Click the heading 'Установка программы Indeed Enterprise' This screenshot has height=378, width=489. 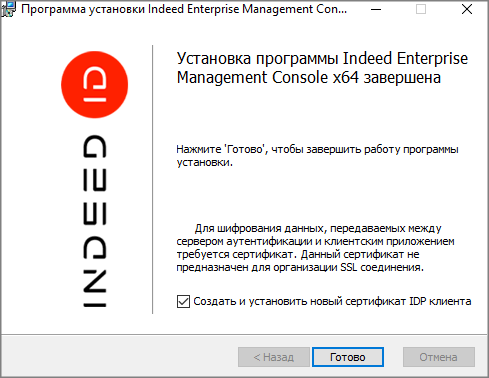pyautogui.click(x=322, y=59)
